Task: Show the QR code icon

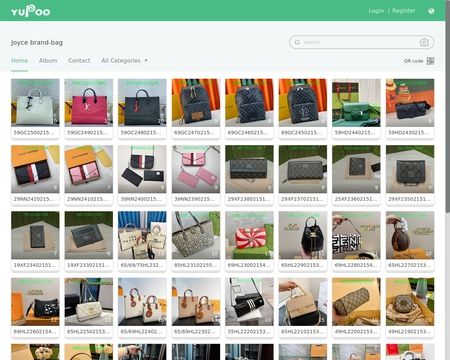Action: click(430, 61)
